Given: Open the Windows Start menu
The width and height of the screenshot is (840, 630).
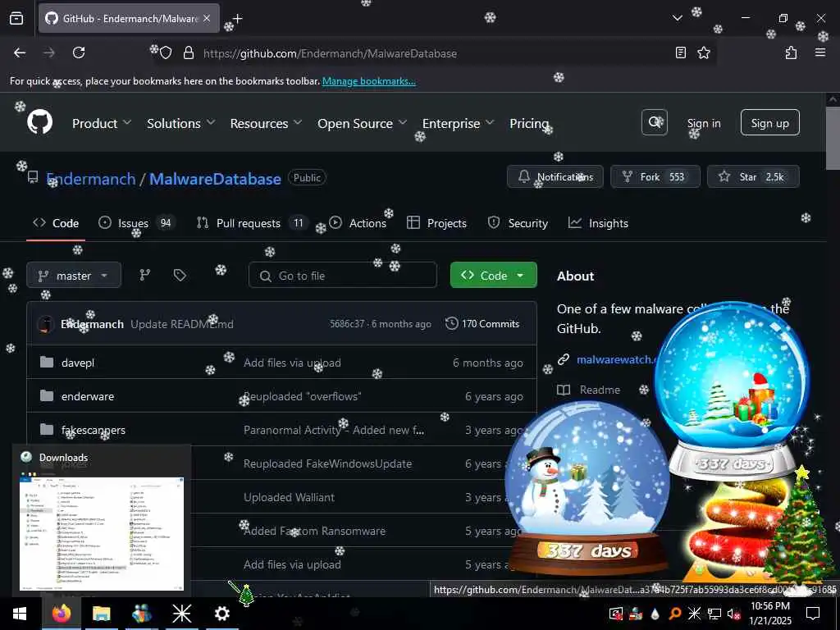Looking at the screenshot, I should [x=20, y=614].
